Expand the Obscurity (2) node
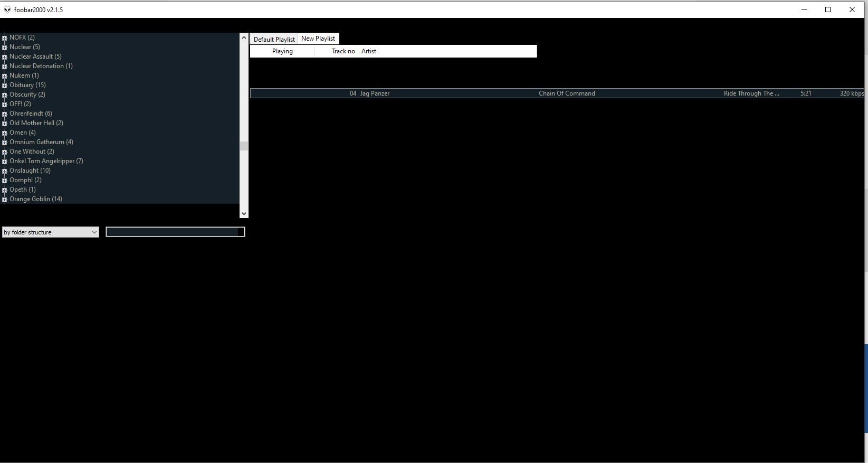868x463 pixels. click(4, 95)
